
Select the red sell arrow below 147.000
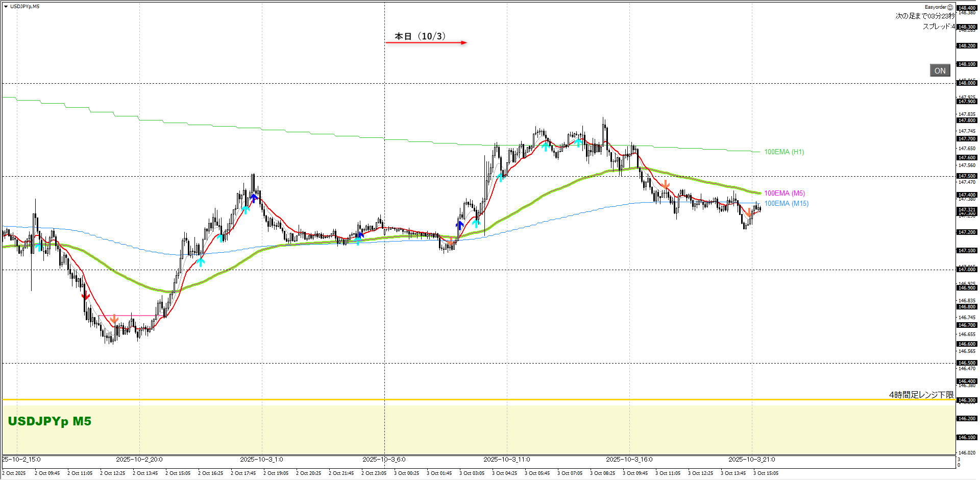click(x=86, y=296)
